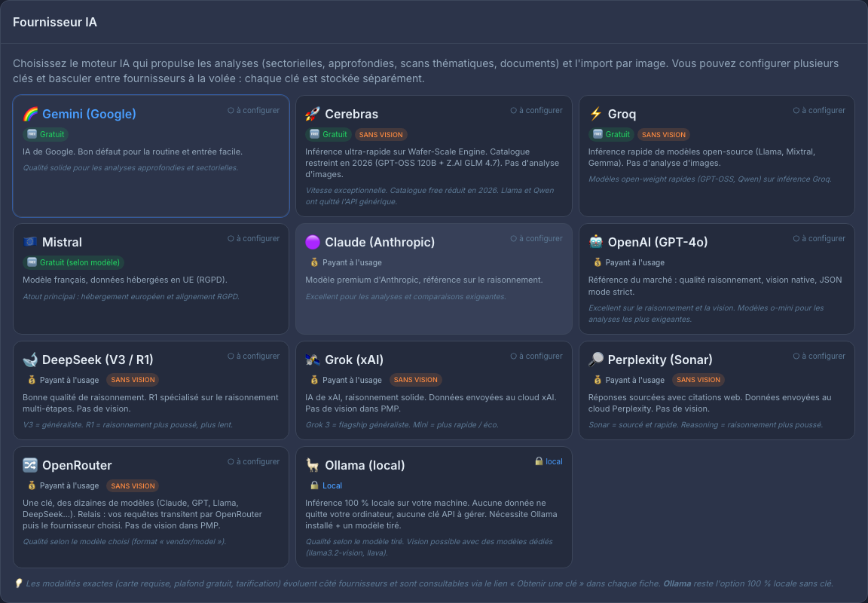This screenshot has height=603, width=868.
Task: Click the EU flag icon by Mistral
Action: (30, 242)
